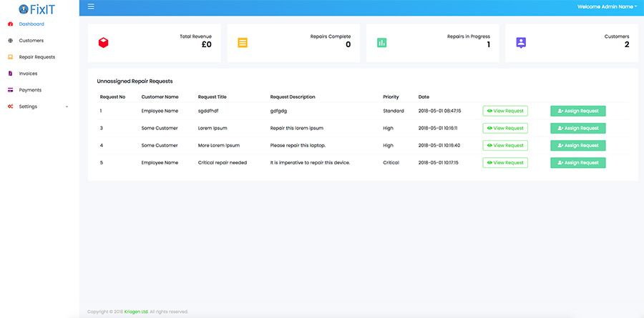This screenshot has height=318, width=644.
Task: Open the Customers menu item
Action: tap(31, 41)
